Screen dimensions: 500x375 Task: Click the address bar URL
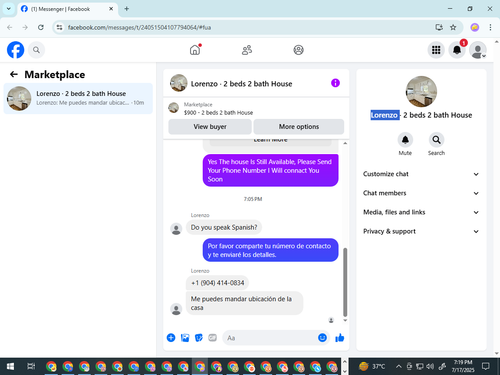click(x=139, y=27)
